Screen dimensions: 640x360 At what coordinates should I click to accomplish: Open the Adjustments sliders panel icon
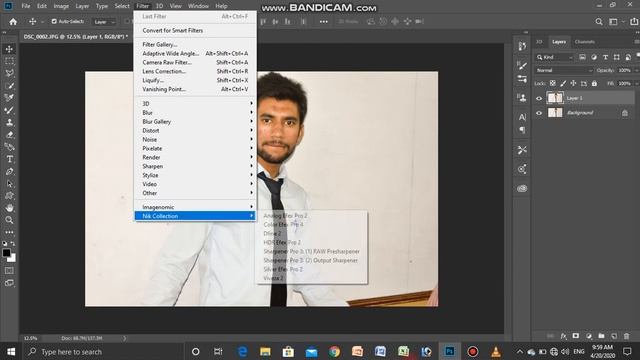pyautogui.click(x=522, y=79)
